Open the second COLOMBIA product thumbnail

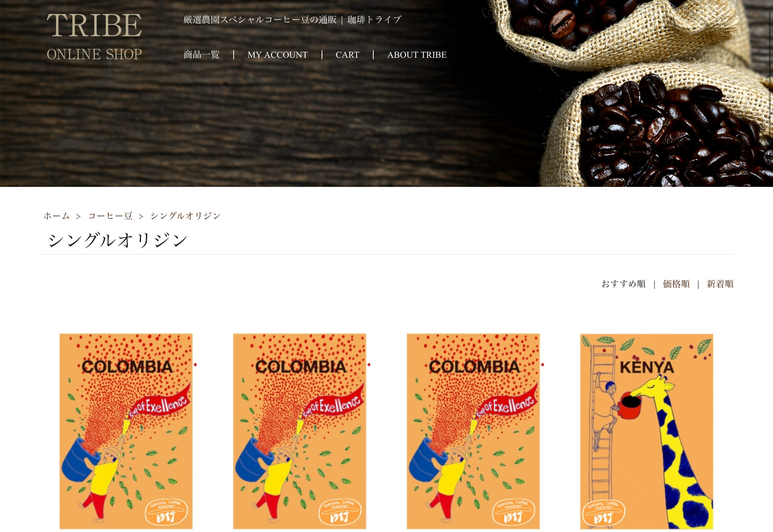pos(300,431)
